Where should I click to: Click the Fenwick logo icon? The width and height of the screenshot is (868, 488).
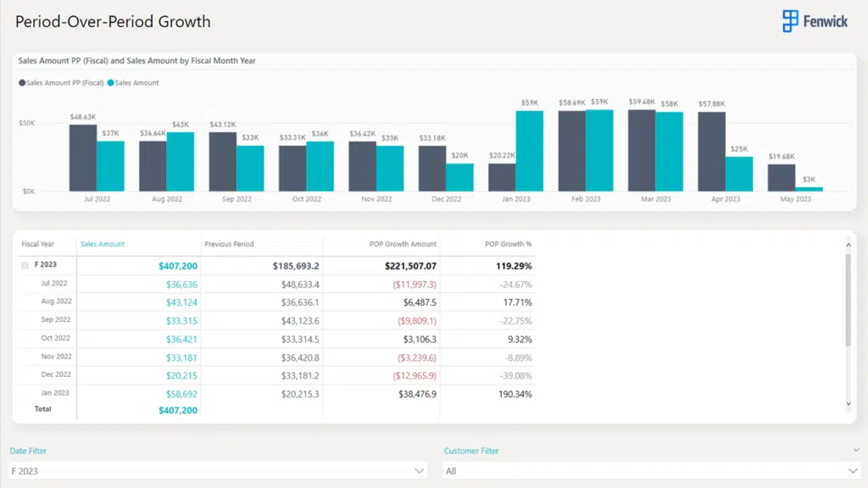coord(790,21)
